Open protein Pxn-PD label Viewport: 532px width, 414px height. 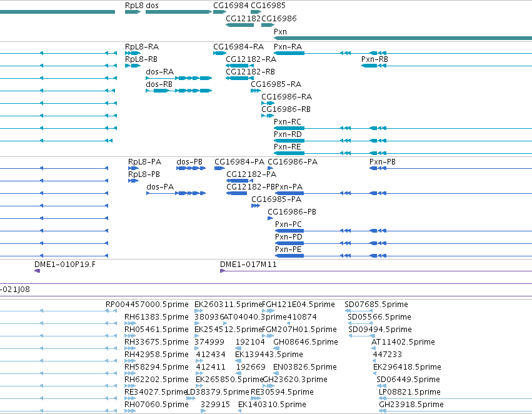(x=289, y=237)
